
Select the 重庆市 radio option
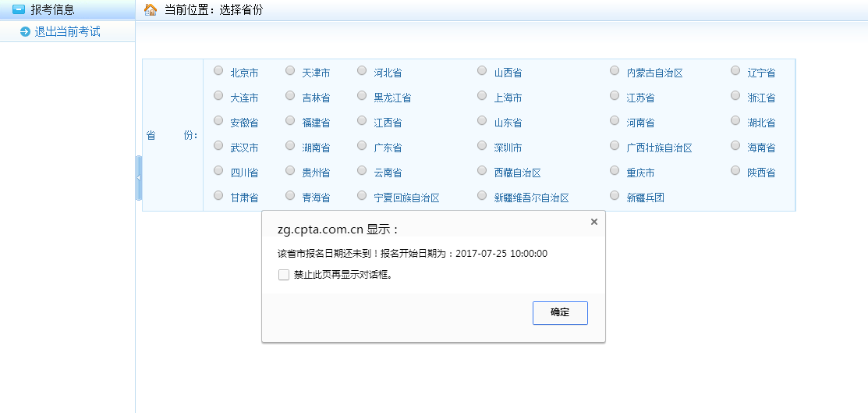[615, 171]
